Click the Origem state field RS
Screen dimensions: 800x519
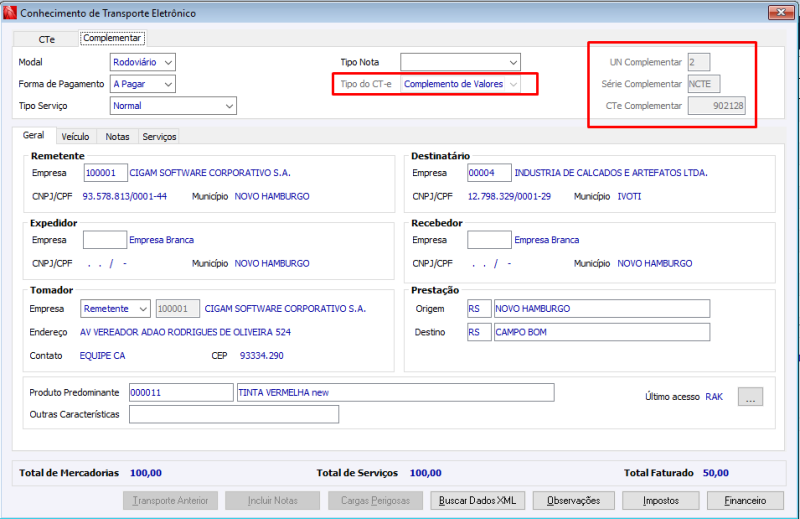click(x=479, y=309)
